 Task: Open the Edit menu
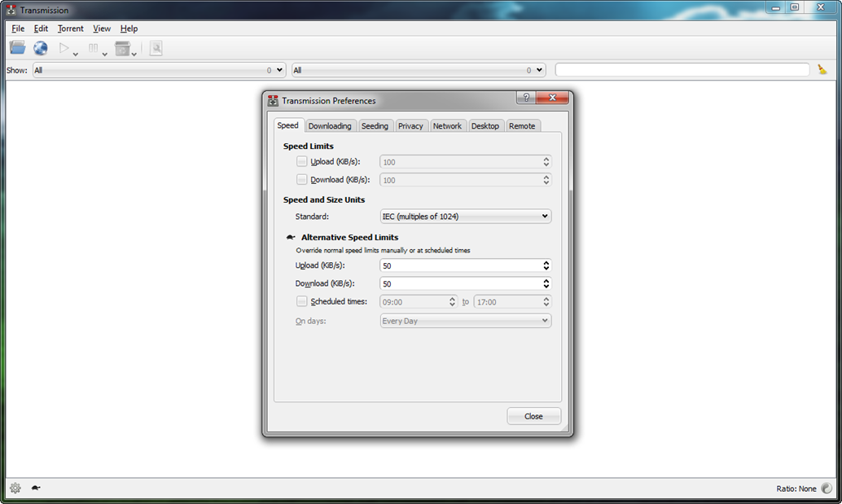(x=41, y=28)
